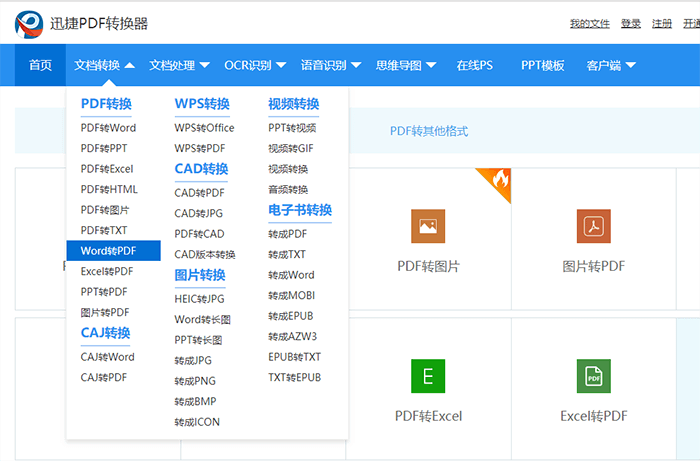Select PDF转图片 in the dropdown list
The height and width of the screenshot is (461, 700).
click(105, 210)
